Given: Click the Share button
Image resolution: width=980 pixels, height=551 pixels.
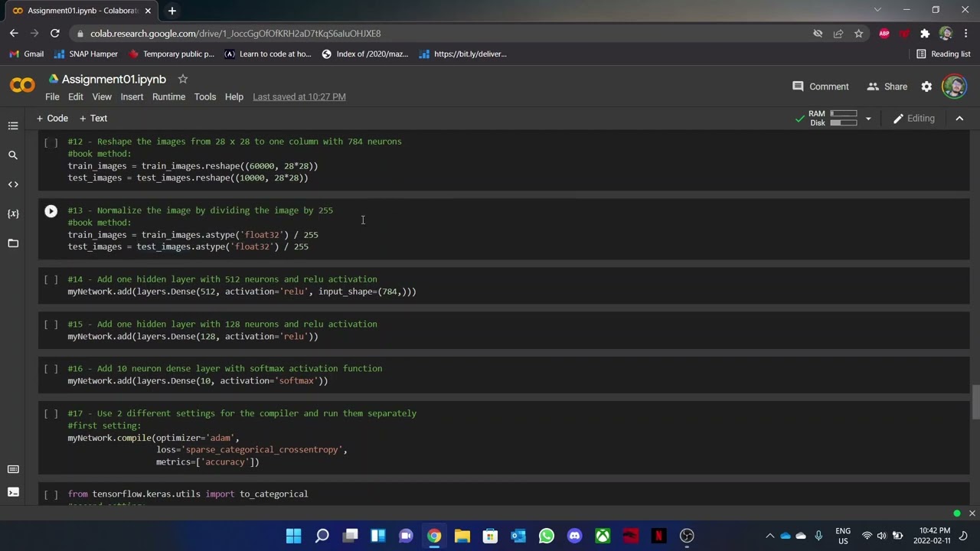Looking at the screenshot, I should 887,86.
